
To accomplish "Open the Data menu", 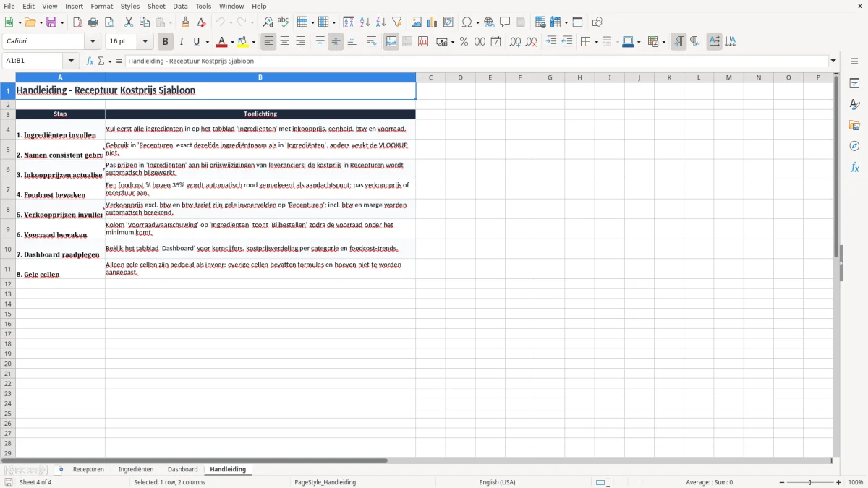I will (180, 6).
